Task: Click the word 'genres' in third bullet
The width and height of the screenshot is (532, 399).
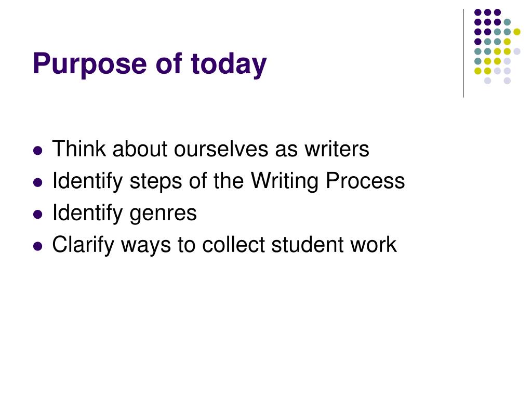Action: (x=163, y=215)
